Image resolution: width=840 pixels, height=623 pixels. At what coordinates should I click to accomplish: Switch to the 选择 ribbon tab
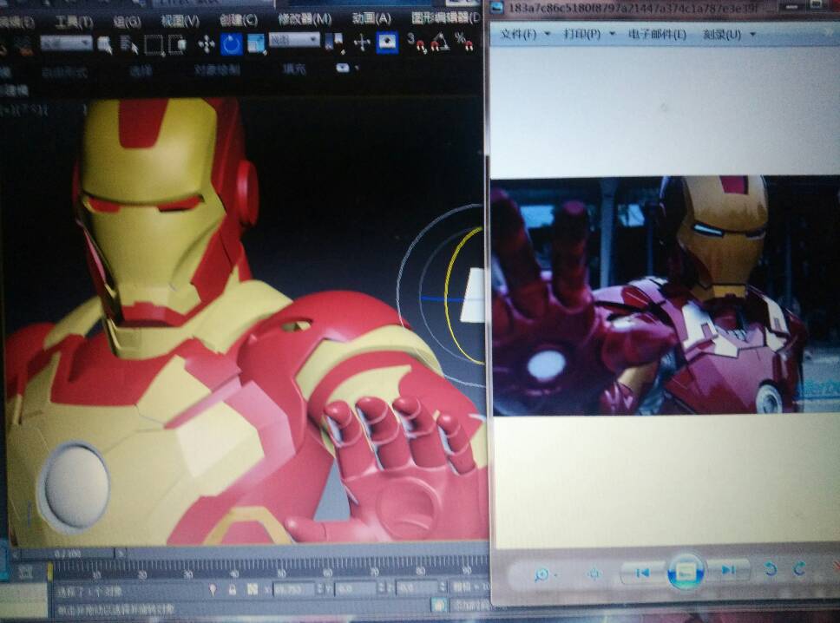pos(141,71)
